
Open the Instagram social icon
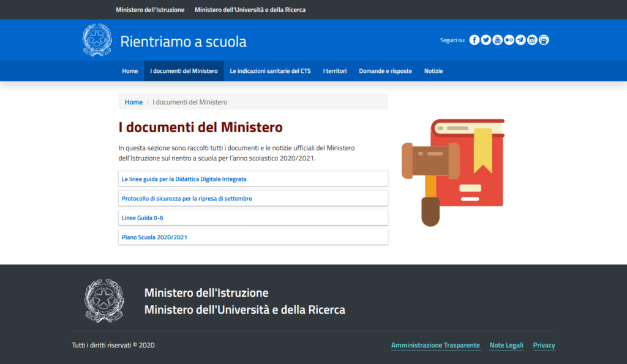[532, 40]
